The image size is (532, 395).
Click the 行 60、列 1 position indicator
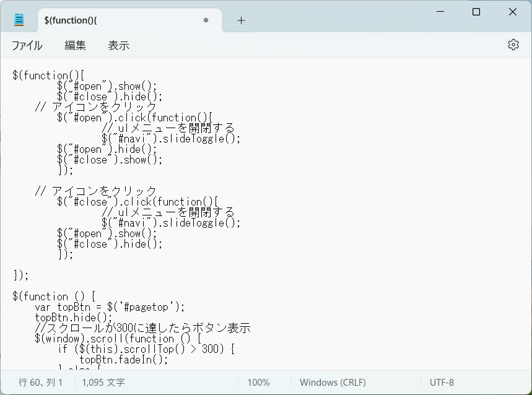[x=40, y=383]
